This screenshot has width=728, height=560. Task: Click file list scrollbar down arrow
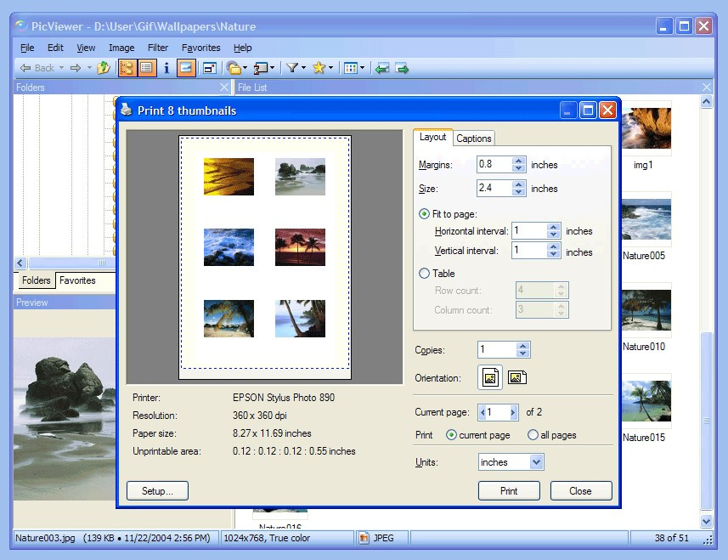(706, 521)
